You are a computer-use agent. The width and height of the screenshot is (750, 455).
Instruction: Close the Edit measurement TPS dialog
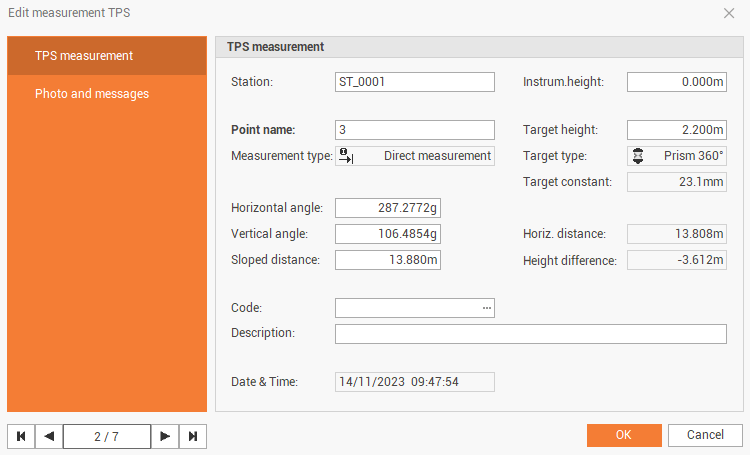(x=729, y=13)
